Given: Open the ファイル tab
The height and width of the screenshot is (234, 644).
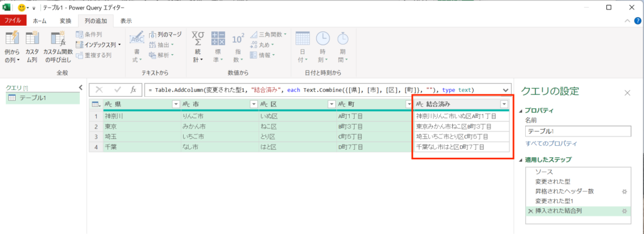Looking at the screenshot, I should [x=13, y=21].
